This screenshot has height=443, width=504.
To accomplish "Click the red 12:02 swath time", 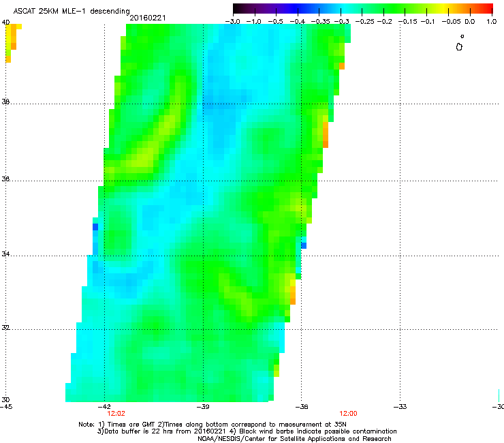I will click(x=116, y=414).
